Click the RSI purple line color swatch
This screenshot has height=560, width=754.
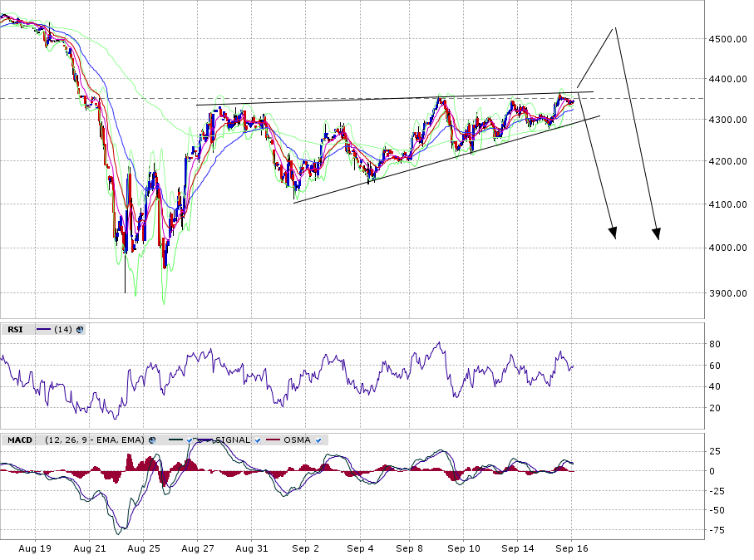point(44,329)
